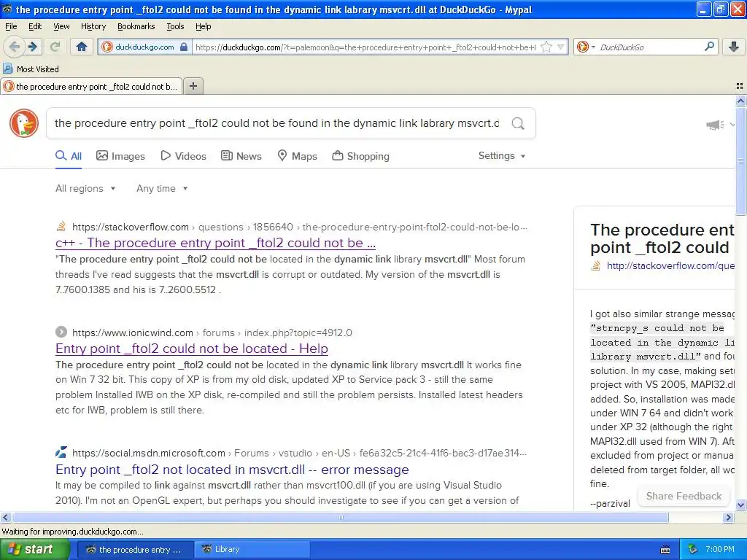This screenshot has height=560, width=747.
Task: Click the Stack Overflow favicon in first result
Action: tap(61, 227)
